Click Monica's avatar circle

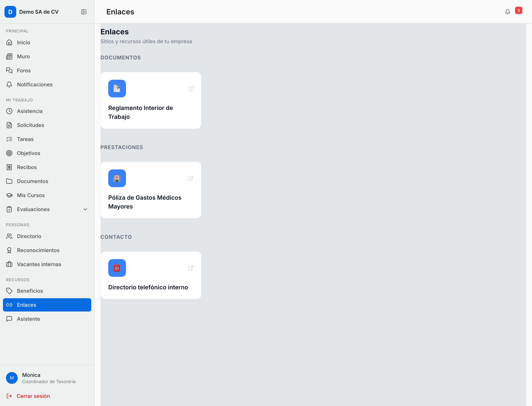coord(12,378)
